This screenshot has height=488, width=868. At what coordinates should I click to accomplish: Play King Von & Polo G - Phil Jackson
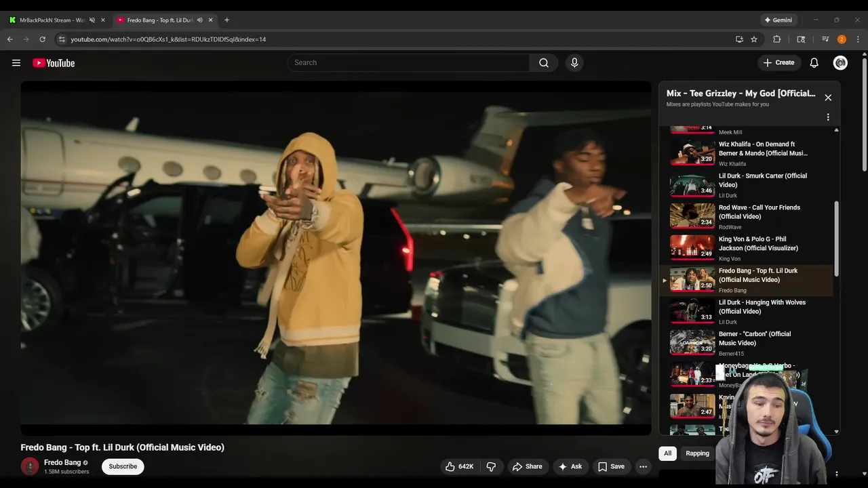pyautogui.click(x=746, y=248)
